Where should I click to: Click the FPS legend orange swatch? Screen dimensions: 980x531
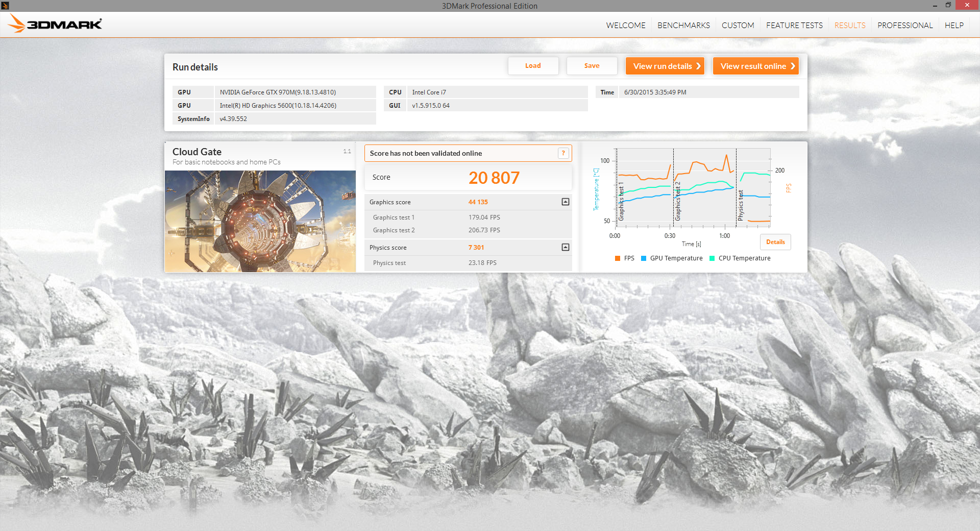618,258
